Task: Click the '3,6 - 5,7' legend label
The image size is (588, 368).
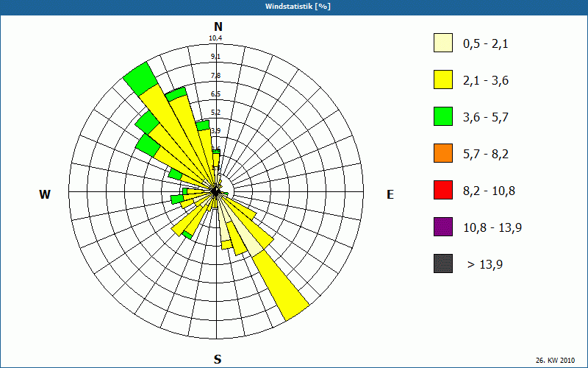Action: pos(486,118)
